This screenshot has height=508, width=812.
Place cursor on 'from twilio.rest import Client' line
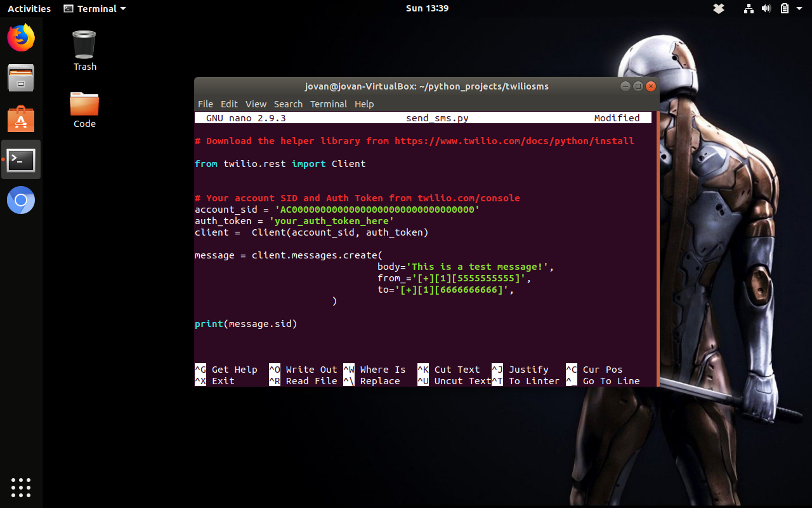click(280, 164)
